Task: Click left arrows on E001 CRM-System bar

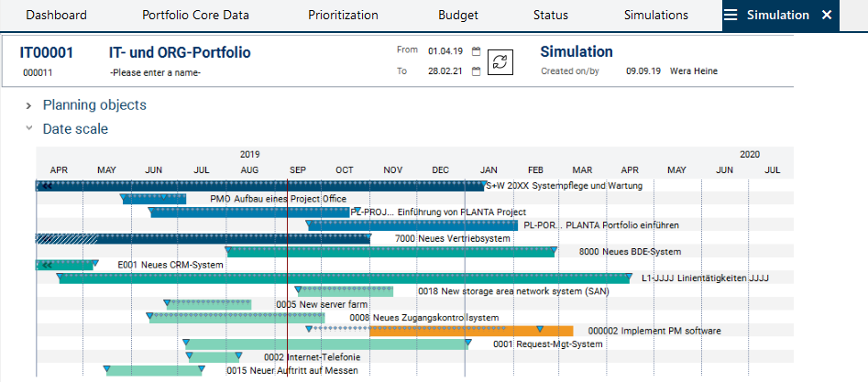Action: tap(46, 265)
